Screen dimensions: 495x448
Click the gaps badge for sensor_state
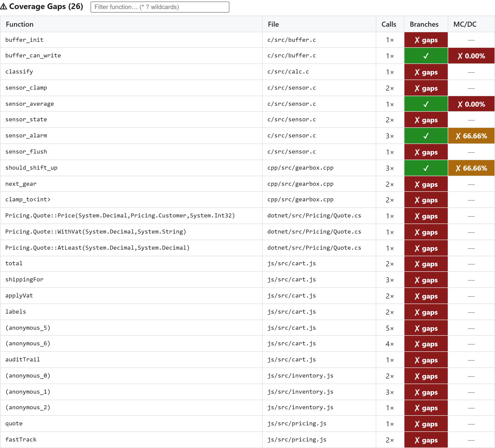pos(426,120)
